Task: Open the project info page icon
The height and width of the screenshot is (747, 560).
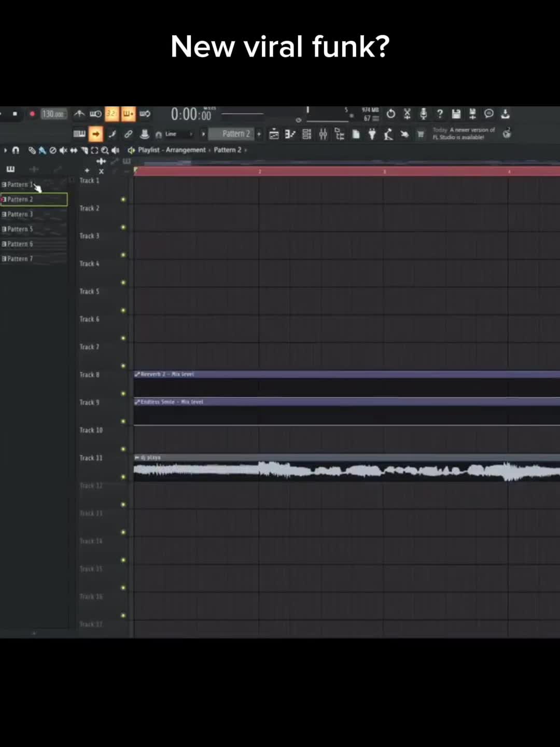Action: click(x=356, y=134)
